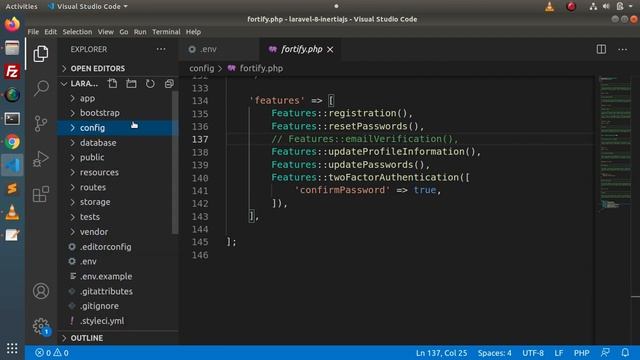Click the New File icon in explorer
Viewport: 640px width, 360px height.
click(112, 84)
